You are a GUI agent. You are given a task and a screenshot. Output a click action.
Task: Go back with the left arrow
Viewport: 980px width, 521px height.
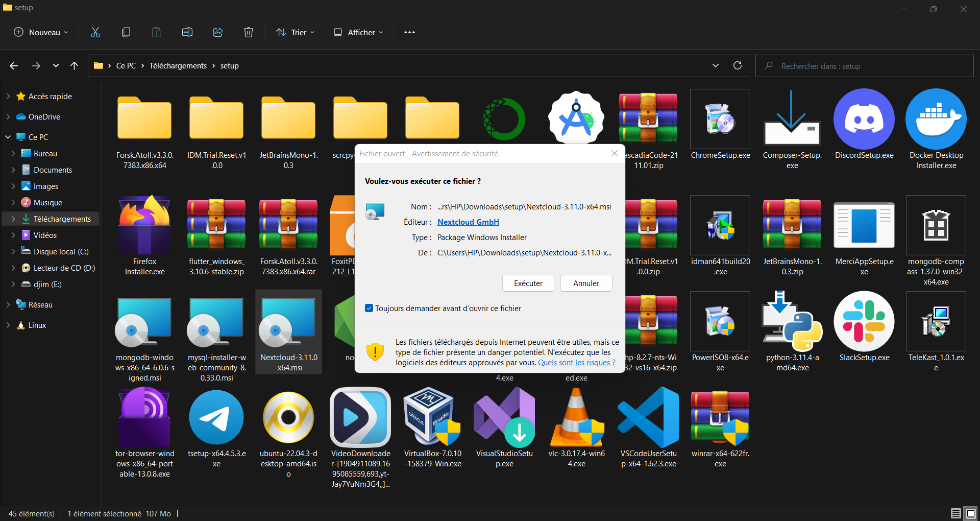click(x=14, y=66)
